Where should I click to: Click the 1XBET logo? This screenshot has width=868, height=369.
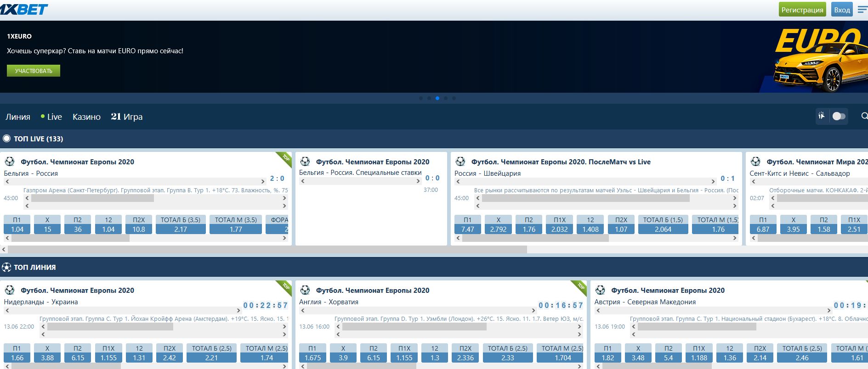pos(24,9)
